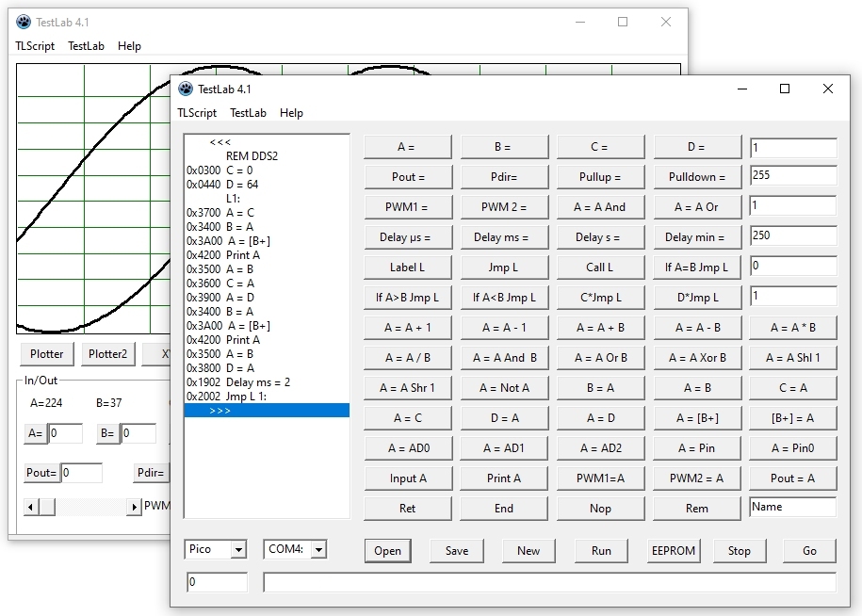Save the script with Save button
The width and height of the screenshot is (862, 616).
point(457,551)
